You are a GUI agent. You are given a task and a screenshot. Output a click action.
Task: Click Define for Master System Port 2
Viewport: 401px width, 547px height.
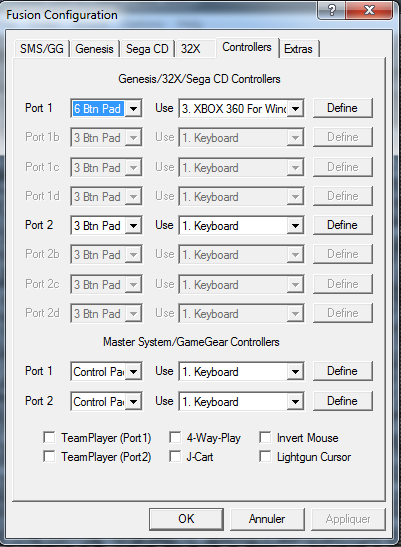point(342,401)
